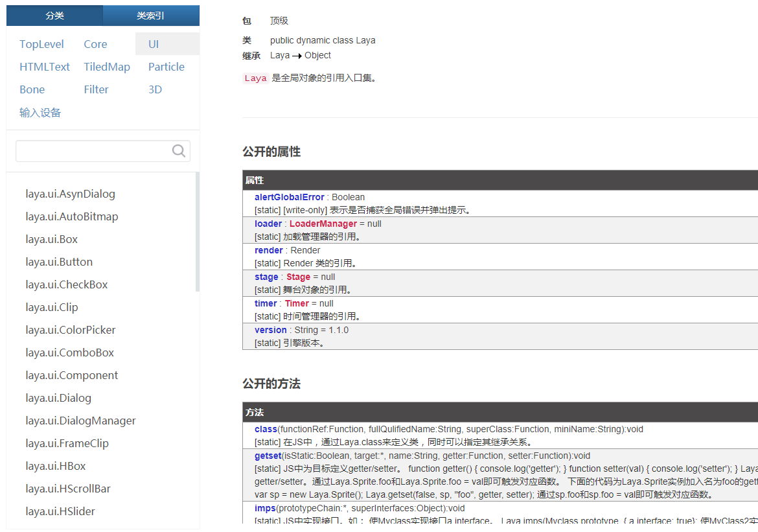Open the Filter category

[96, 89]
